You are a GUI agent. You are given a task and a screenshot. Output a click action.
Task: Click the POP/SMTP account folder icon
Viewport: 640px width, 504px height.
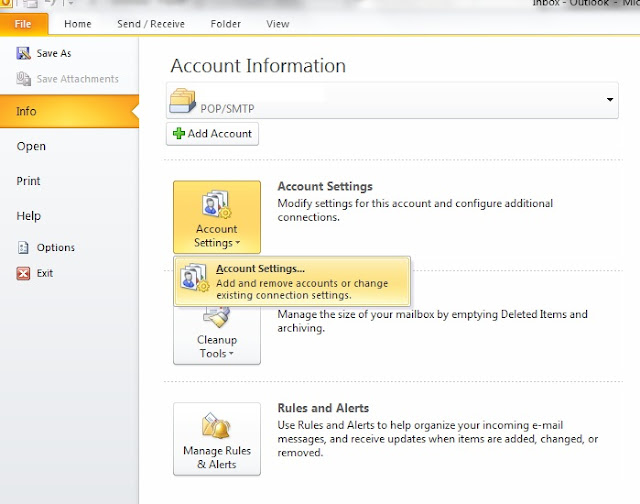pyautogui.click(x=182, y=100)
